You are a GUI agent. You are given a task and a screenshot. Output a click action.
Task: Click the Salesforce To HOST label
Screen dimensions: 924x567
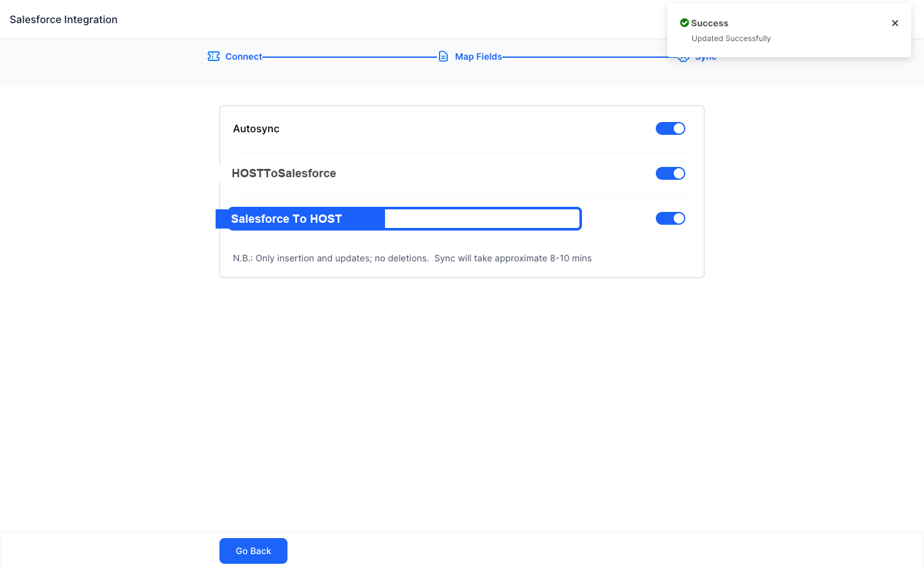pos(286,219)
